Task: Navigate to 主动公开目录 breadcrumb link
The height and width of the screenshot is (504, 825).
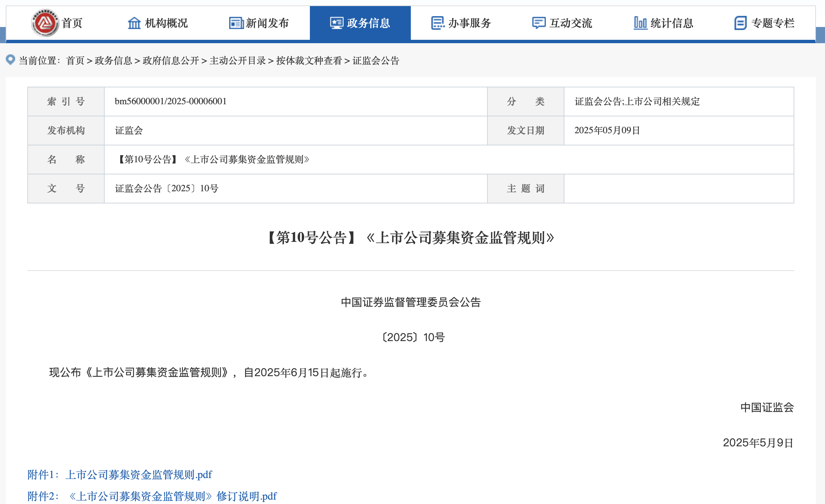Action: tap(238, 61)
